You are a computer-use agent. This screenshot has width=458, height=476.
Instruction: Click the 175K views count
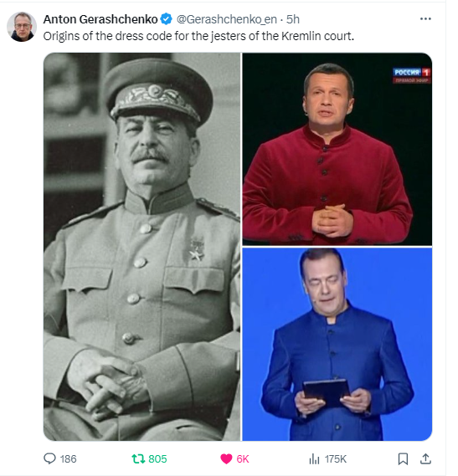point(336,458)
